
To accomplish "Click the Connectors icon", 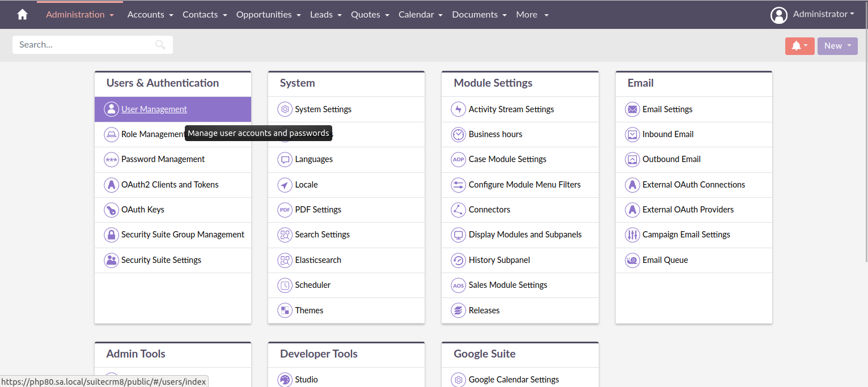I will [458, 210].
